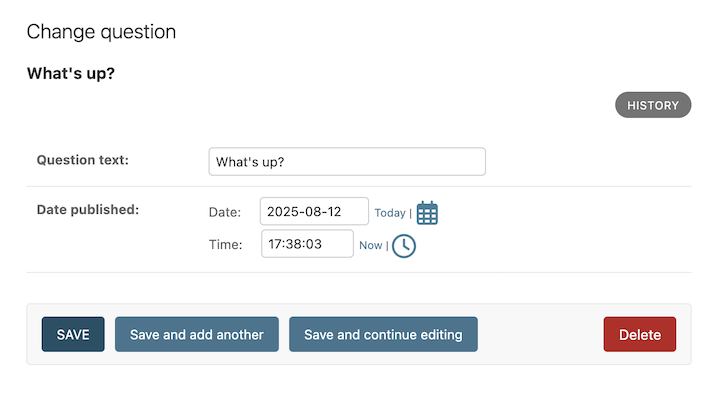727x397 pixels.
Task: Click the "Question text:" label
Action: pyautogui.click(x=83, y=160)
